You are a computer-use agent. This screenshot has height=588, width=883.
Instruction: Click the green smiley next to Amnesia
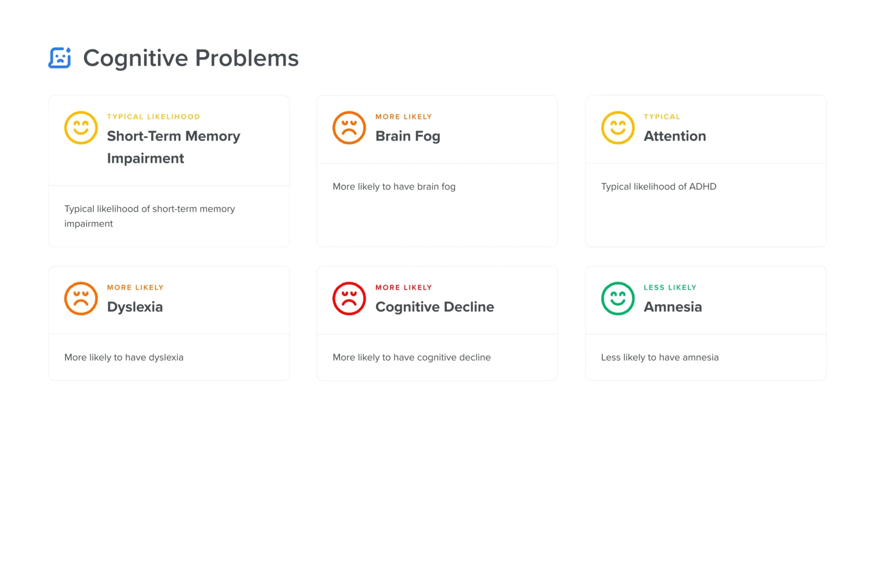click(x=617, y=299)
